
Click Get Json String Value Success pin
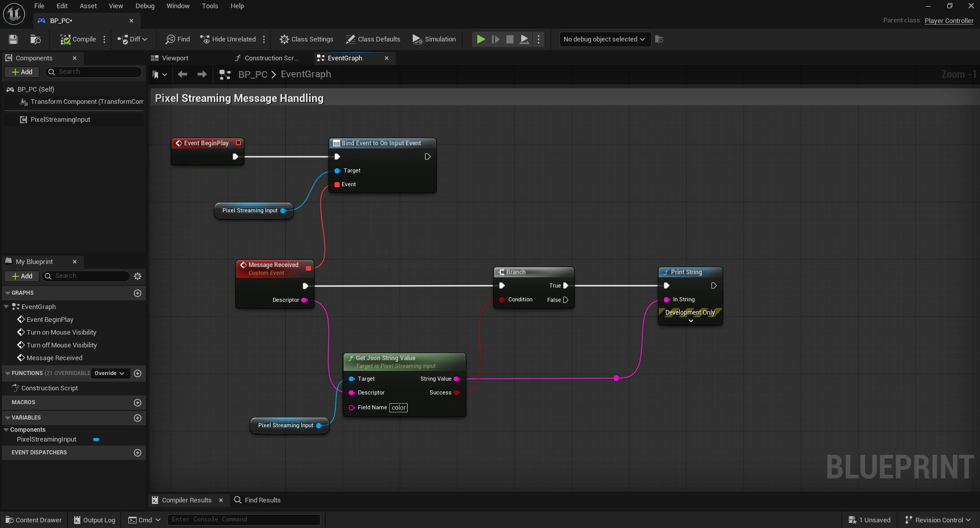tap(457, 393)
